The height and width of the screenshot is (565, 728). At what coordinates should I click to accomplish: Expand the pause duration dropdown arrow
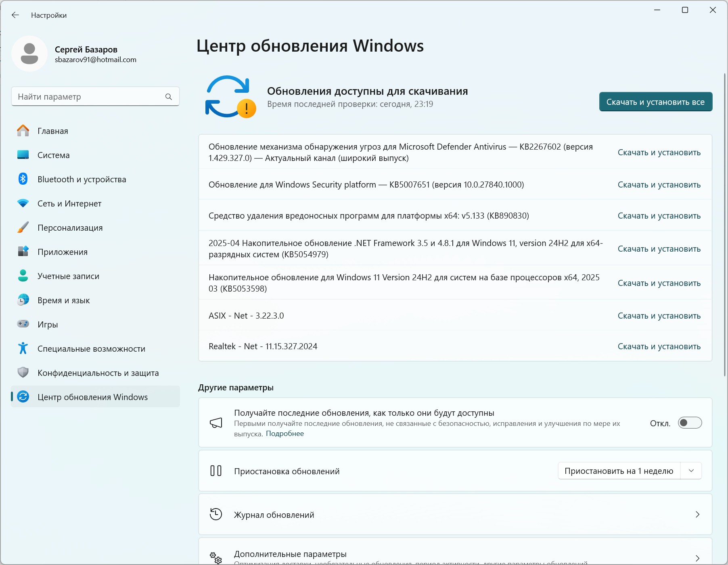(x=691, y=471)
